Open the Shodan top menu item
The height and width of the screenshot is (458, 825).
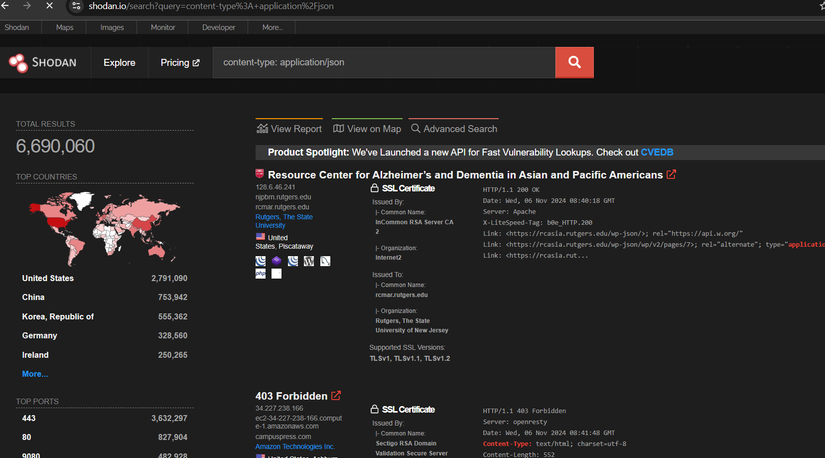pyautogui.click(x=17, y=27)
